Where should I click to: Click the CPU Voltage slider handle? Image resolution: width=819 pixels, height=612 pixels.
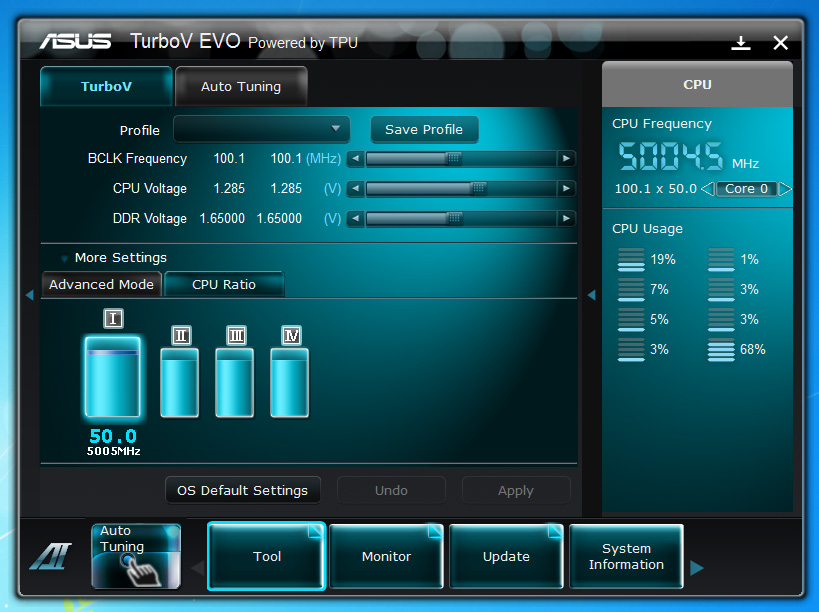[478, 189]
